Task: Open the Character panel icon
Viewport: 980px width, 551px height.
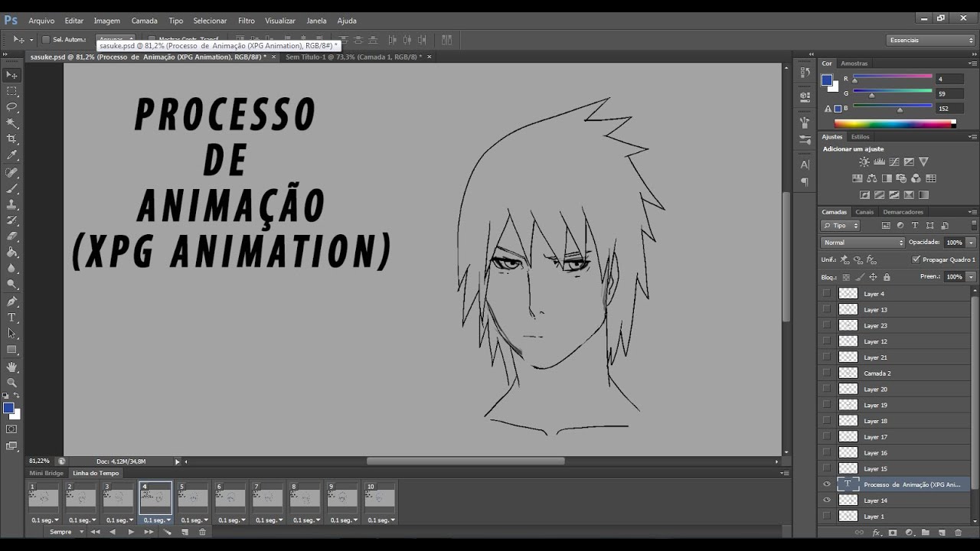Action: 805,164
